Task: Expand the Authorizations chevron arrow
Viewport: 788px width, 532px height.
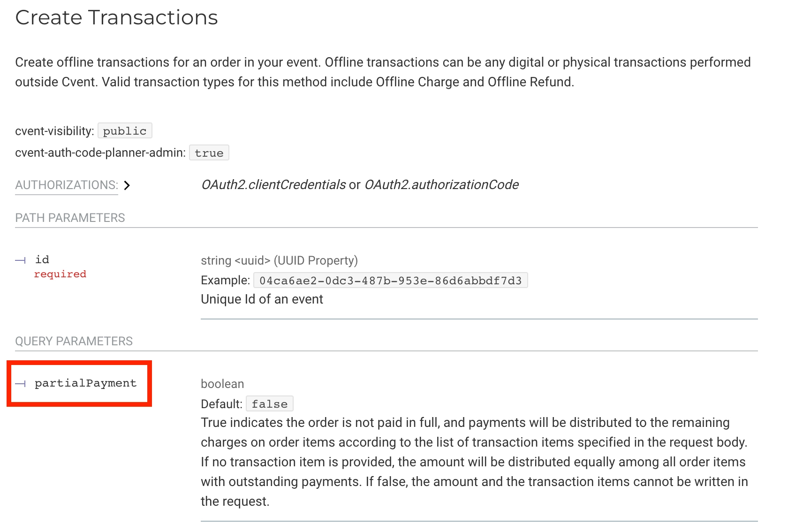Action: click(x=127, y=185)
